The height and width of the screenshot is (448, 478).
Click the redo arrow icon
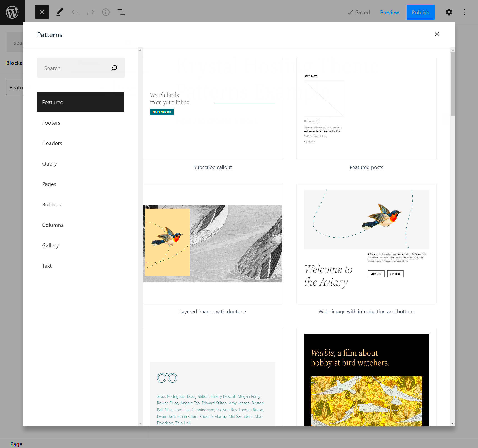coord(90,12)
